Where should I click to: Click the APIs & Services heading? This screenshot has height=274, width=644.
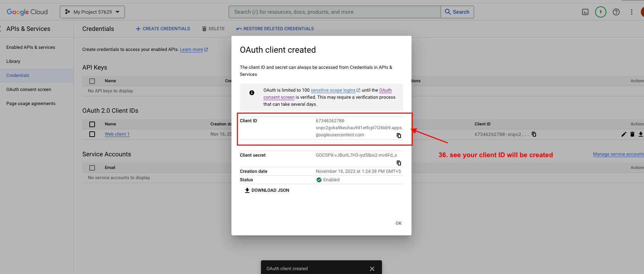(x=28, y=29)
